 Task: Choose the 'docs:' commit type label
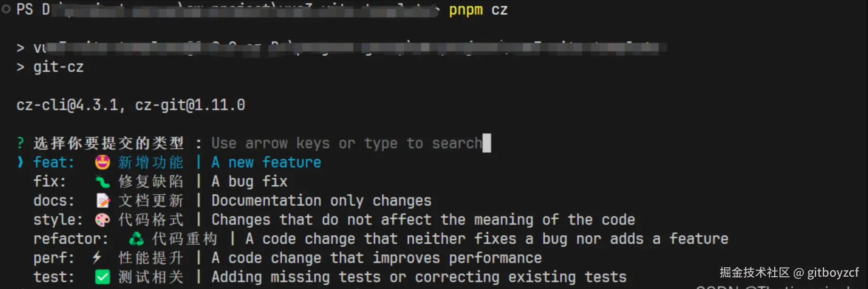[54, 201]
